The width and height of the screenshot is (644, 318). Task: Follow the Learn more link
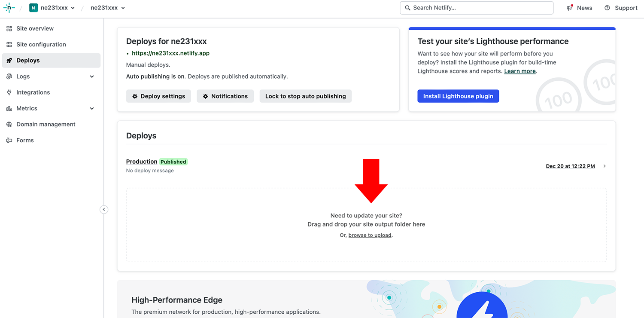click(520, 71)
